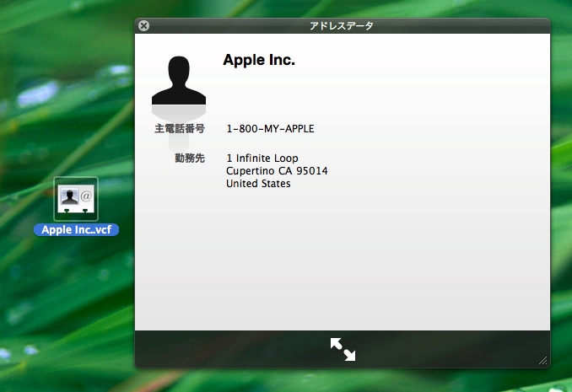Screen dimensions: 572x392
Task: Close the Quick Look preview window
Action: point(144,25)
